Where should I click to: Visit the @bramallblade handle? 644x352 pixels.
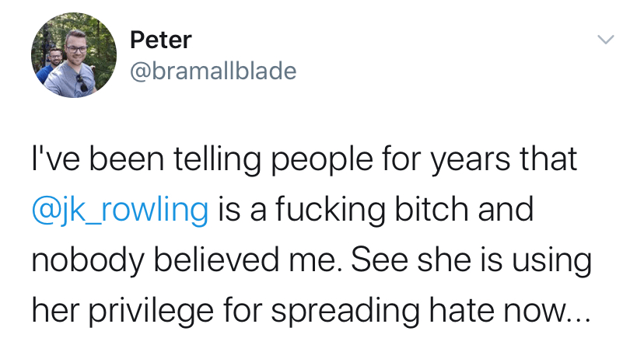(x=213, y=71)
